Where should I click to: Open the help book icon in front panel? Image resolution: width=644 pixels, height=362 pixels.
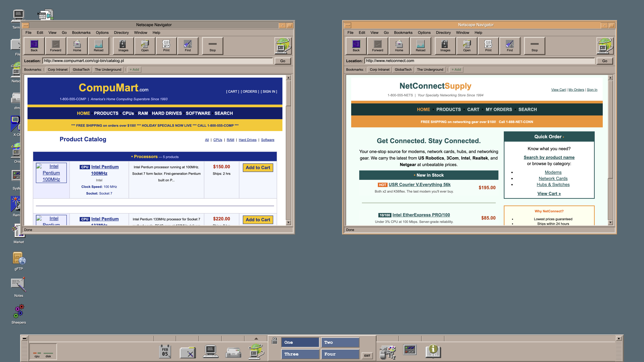click(433, 351)
